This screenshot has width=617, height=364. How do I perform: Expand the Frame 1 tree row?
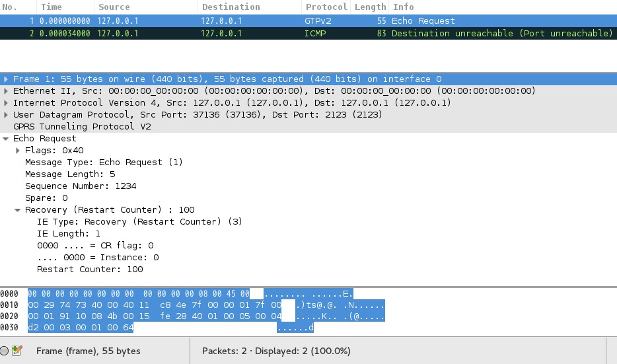point(5,79)
